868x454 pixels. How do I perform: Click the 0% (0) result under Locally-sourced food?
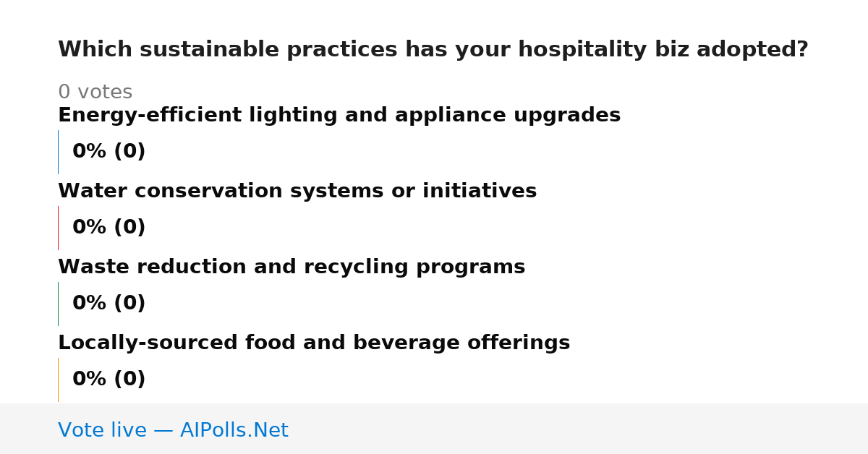(x=109, y=380)
